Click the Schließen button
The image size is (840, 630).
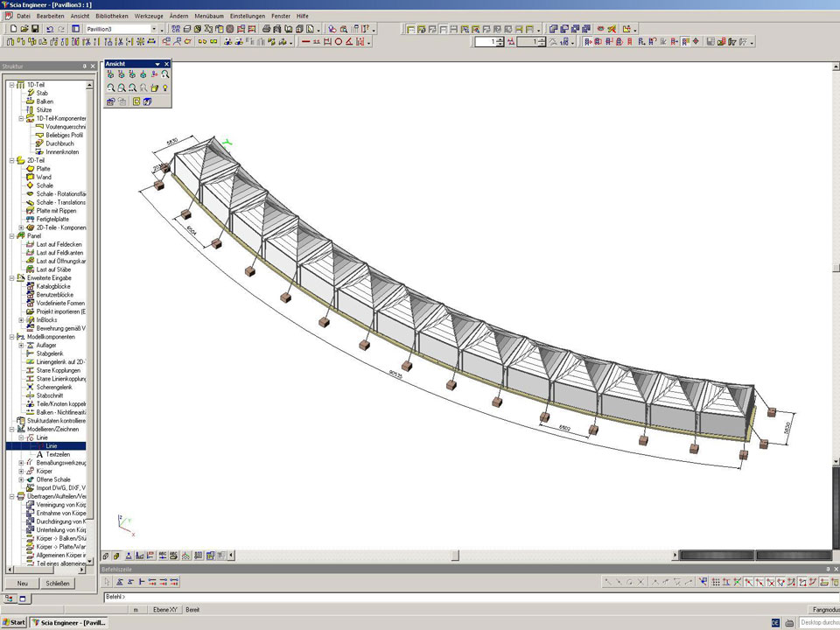(57, 584)
